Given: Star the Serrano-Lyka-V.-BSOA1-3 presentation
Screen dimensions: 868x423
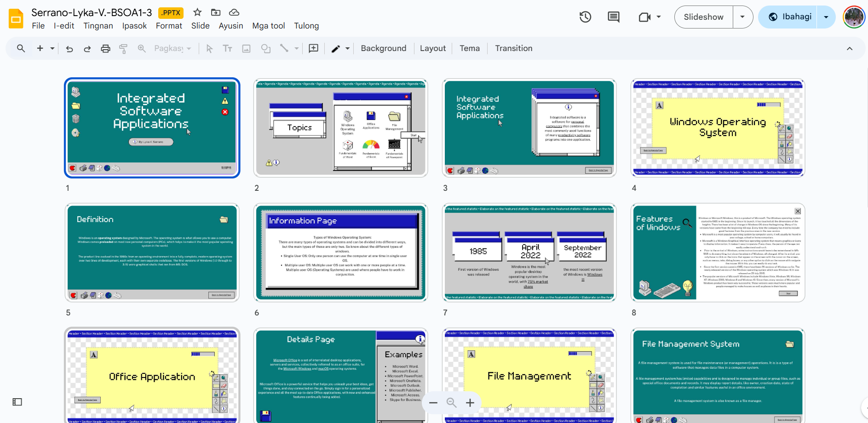Looking at the screenshot, I should tap(197, 12).
